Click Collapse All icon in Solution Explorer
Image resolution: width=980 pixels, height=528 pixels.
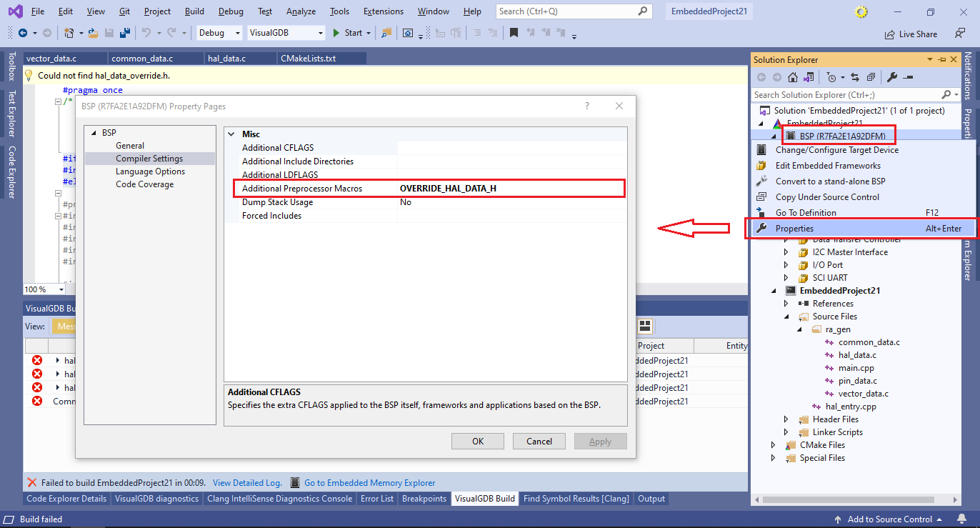[x=871, y=77]
